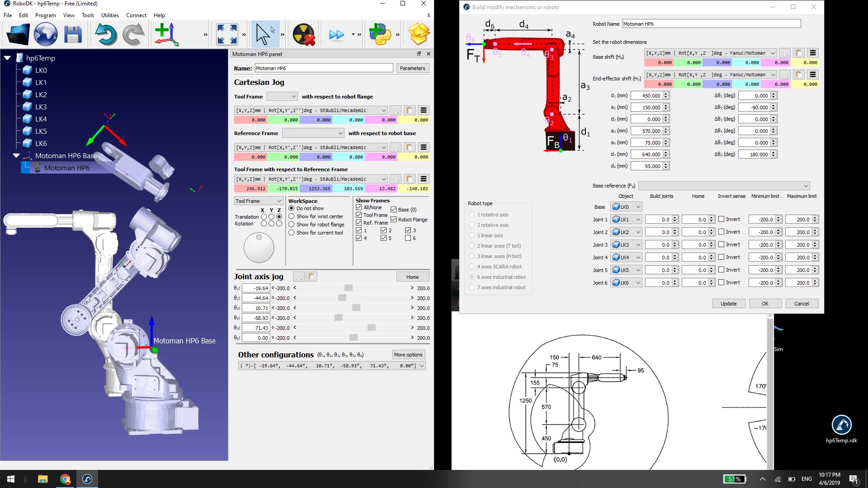
Task: Enable Invert checkbox for Joint 1
Action: coord(722,219)
